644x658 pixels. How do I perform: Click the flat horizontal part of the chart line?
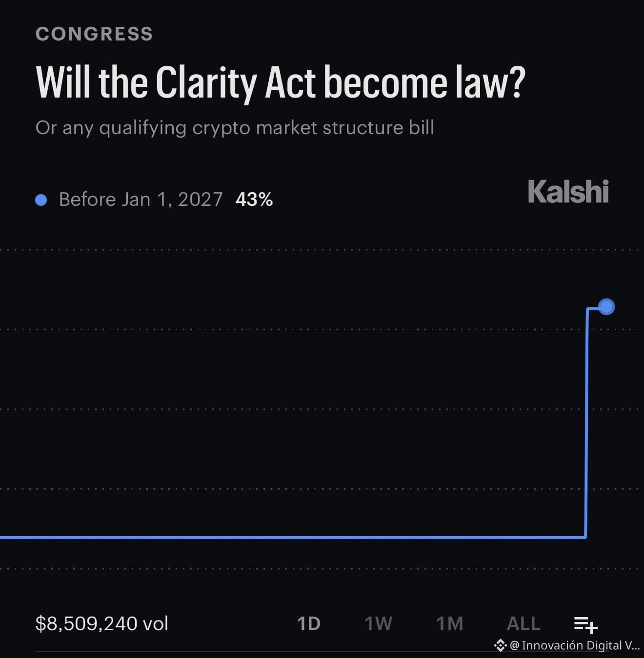point(293,538)
